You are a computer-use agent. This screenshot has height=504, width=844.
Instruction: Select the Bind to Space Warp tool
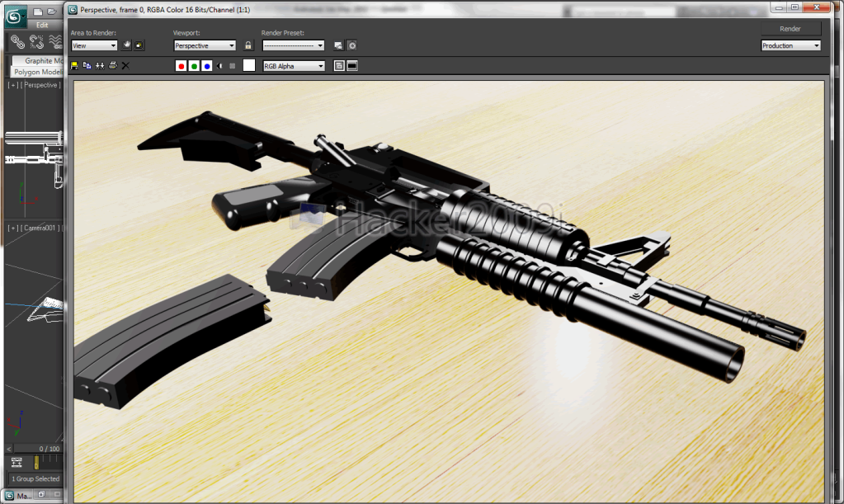[x=55, y=41]
